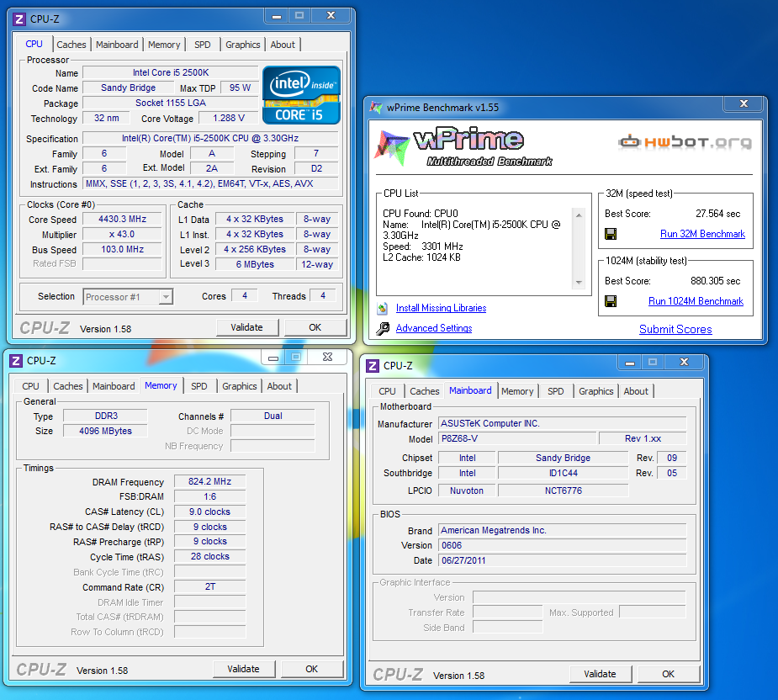Open Advanced Settings link in wPrime
This screenshot has width=778, height=700.
(434, 328)
